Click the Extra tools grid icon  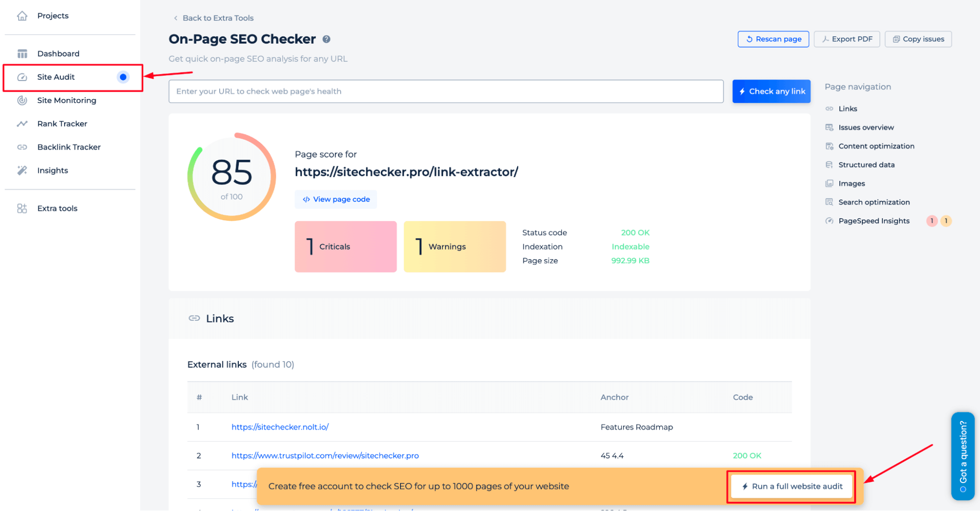click(22, 208)
